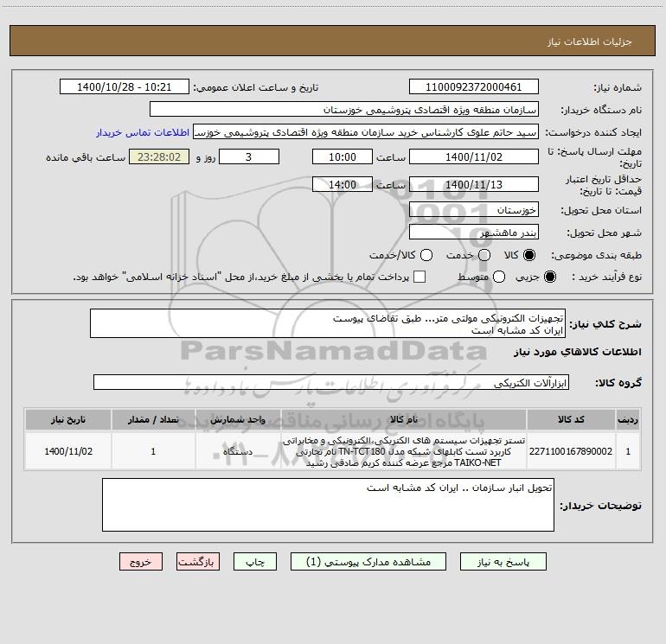This screenshot has width=666, height=644.
Task: Click the خروج exit button
Action: (141, 562)
